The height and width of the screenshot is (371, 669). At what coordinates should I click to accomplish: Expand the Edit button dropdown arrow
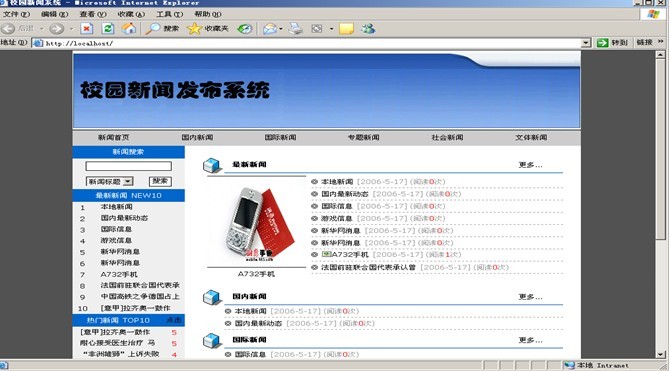click(331, 29)
